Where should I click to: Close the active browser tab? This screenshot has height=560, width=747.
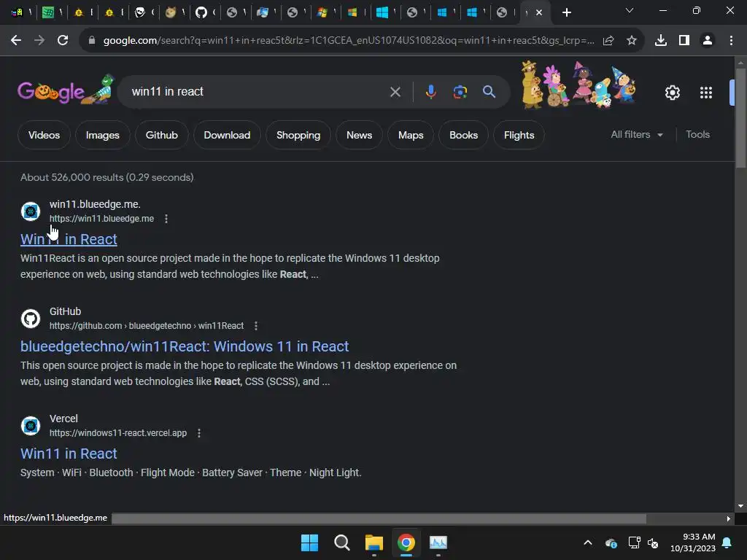[539, 12]
